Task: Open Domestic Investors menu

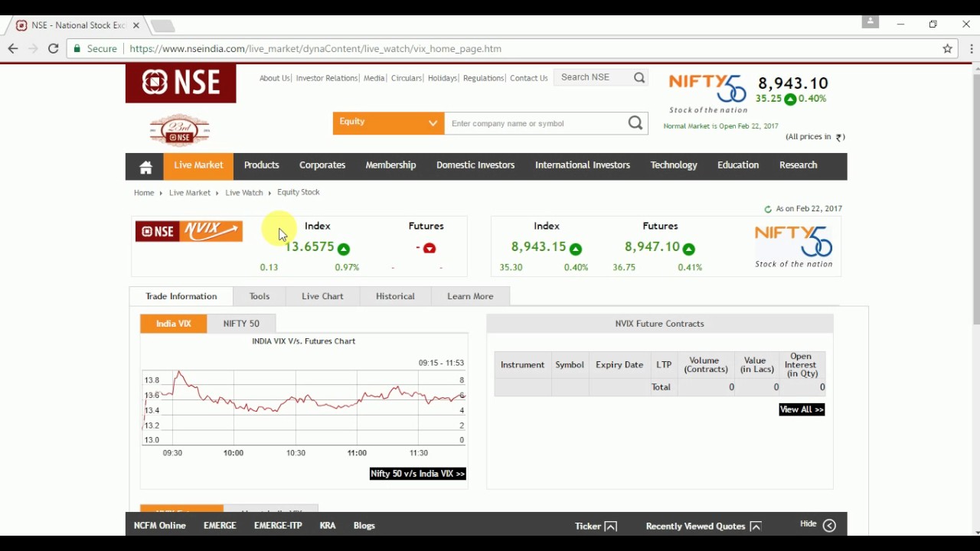Action: click(x=475, y=165)
